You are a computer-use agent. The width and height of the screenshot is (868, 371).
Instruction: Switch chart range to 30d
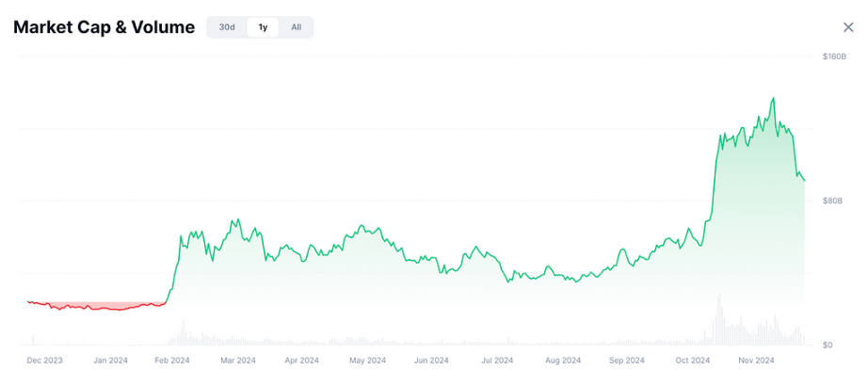point(227,27)
